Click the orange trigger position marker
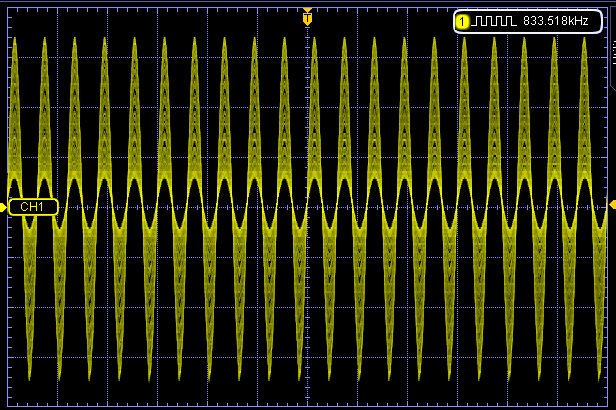 pos(307,18)
